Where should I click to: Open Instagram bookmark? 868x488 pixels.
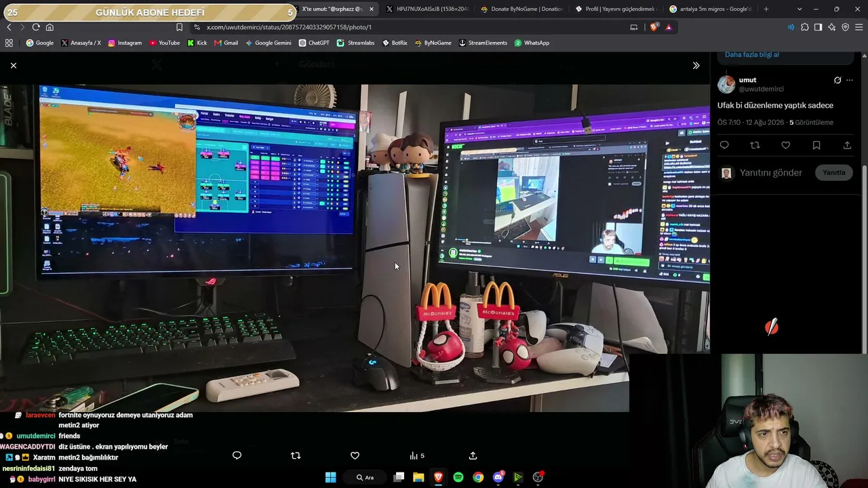click(x=125, y=43)
